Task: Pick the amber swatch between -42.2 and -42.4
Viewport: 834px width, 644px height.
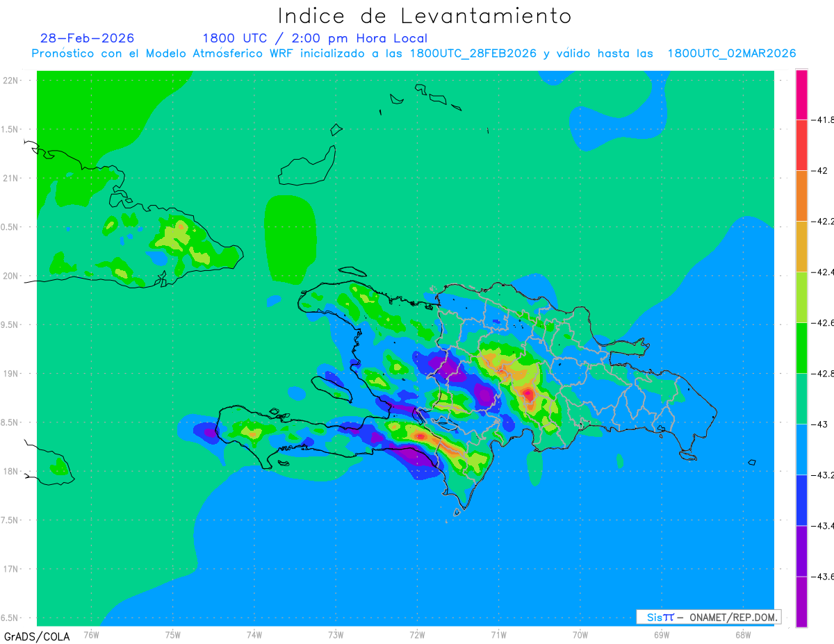Action: 801,246
